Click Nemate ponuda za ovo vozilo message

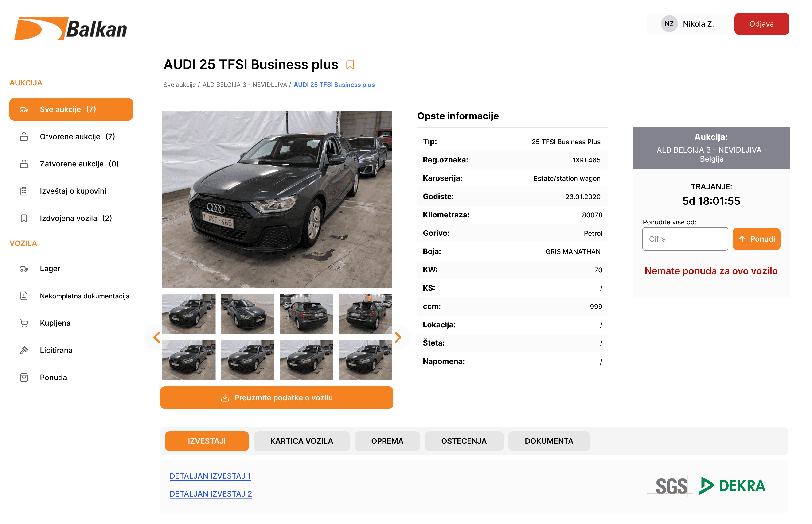[711, 271]
